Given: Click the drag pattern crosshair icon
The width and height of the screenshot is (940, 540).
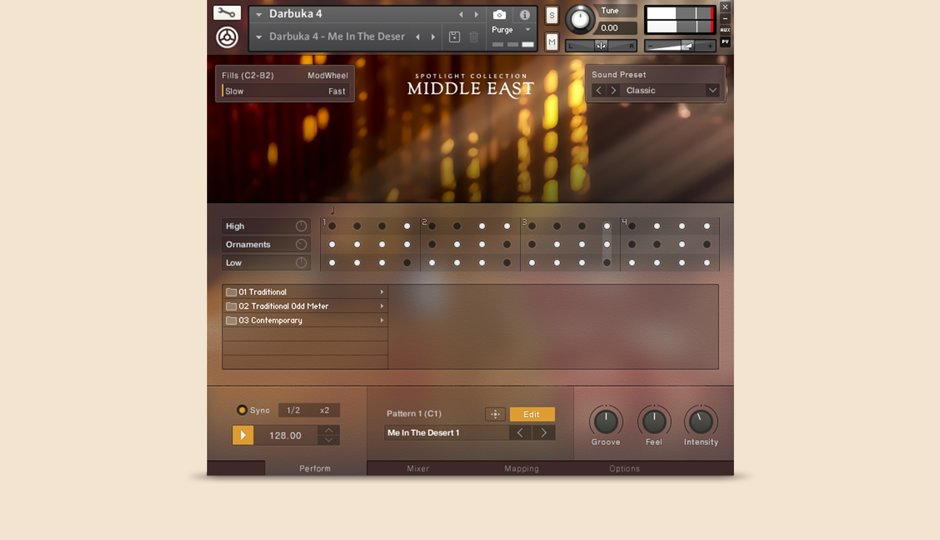Looking at the screenshot, I should [x=495, y=414].
